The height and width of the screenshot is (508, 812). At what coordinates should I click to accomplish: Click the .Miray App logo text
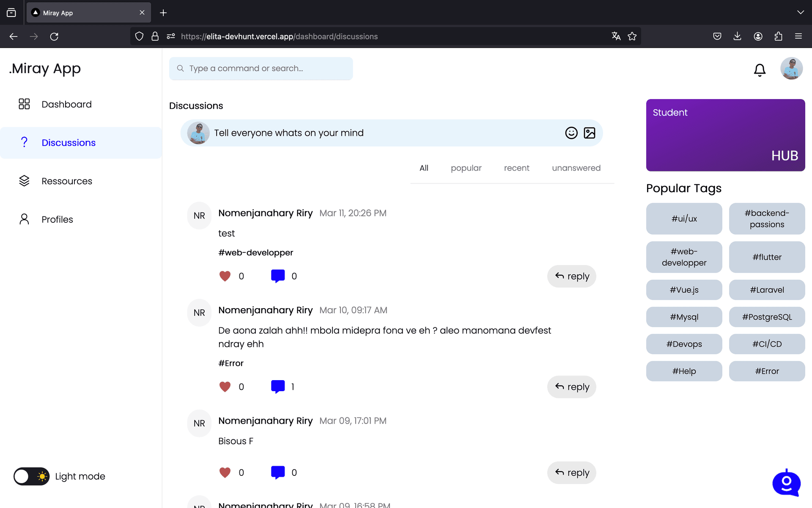(x=45, y=69)
